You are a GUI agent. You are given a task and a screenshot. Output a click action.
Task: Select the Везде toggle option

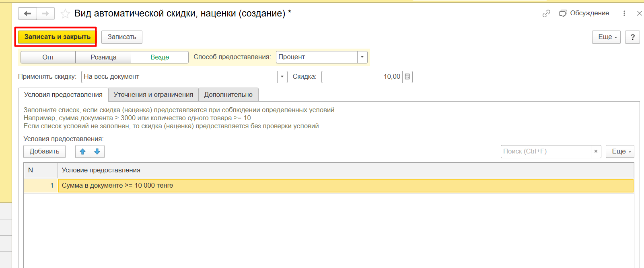click(160, 57)
